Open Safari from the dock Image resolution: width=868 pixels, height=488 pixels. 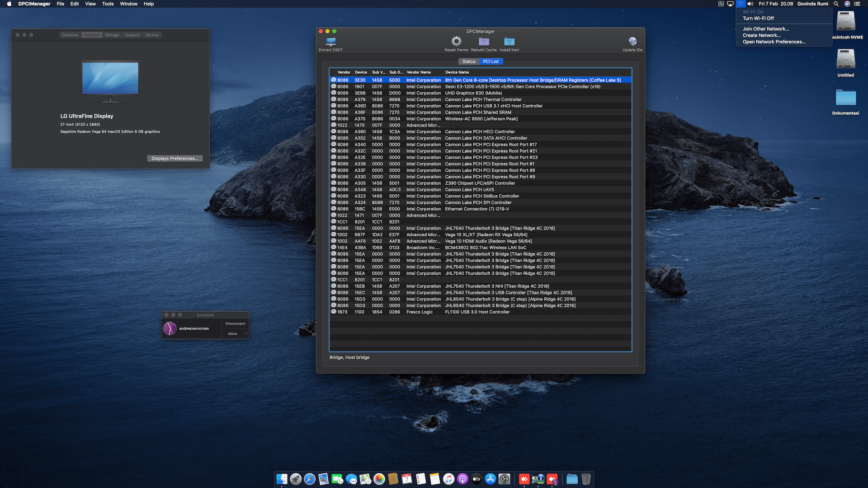click(x=310, y=479)
